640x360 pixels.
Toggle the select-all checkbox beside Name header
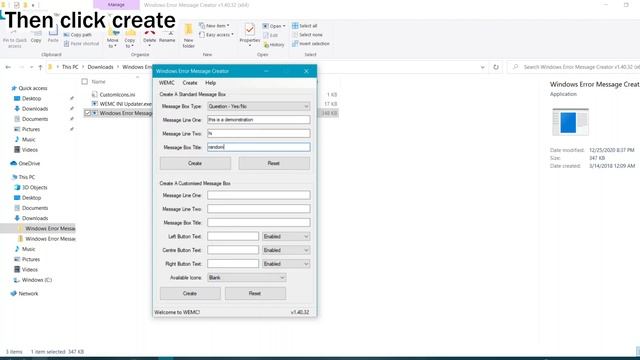point(84,82)
